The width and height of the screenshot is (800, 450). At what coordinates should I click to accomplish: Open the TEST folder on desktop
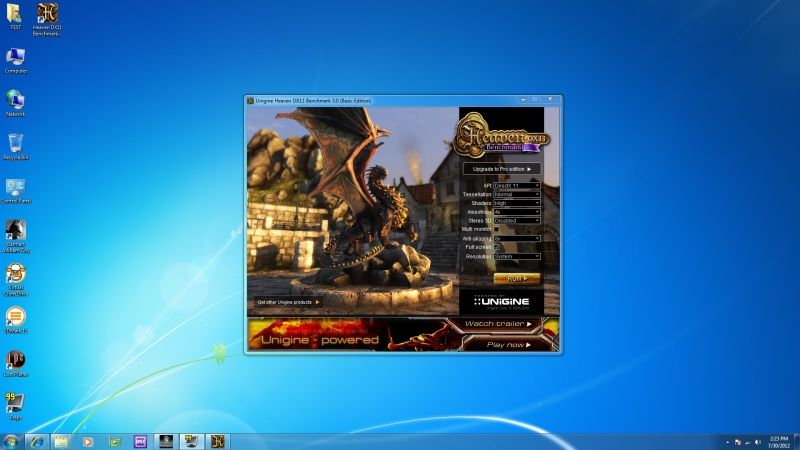click(15, 16)
